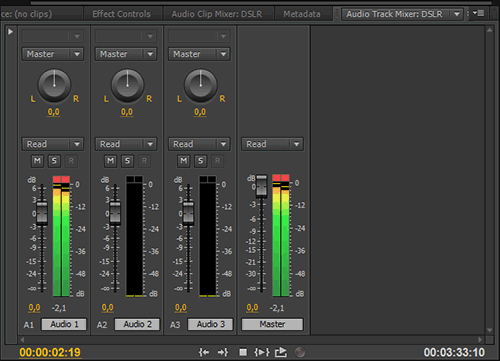Click Audio 3 pan value 0,0
The width and height of the screenshot is (500, 361).
click(x=200, y=112)
